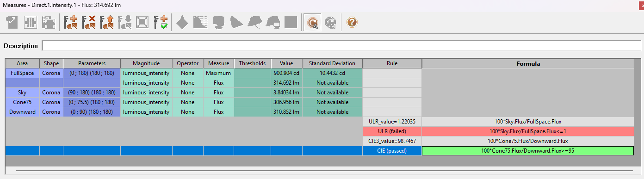Screen dimensions: 644x179
Task: Click the Shape column header
Action: click(51, 63)
